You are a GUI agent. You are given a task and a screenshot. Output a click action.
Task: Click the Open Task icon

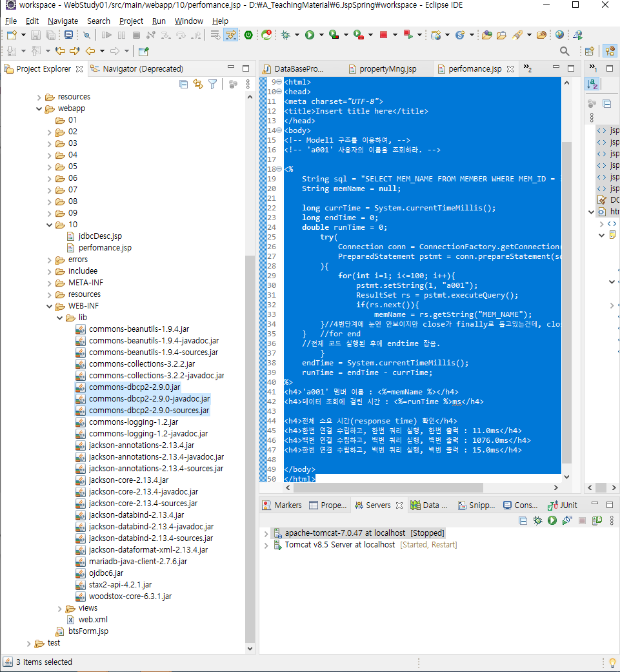pos(501,35)
